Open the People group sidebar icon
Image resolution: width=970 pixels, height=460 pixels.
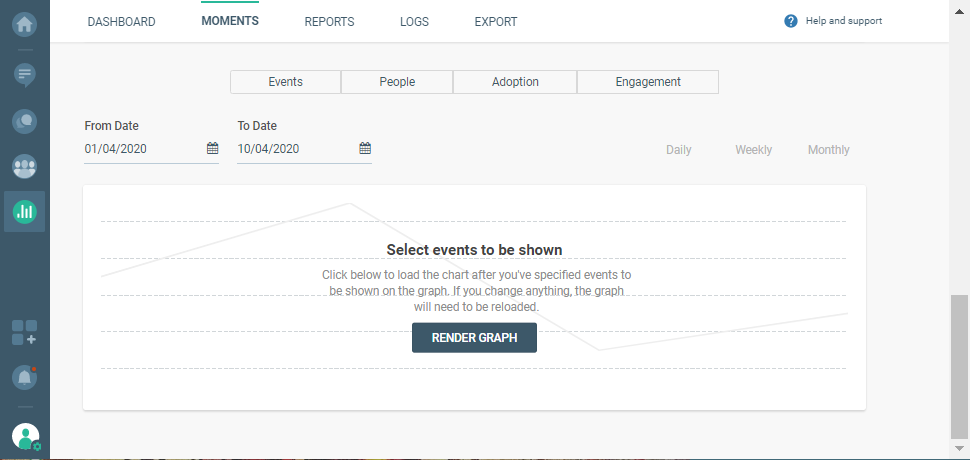pyautogui.click(x=25, y=166)
